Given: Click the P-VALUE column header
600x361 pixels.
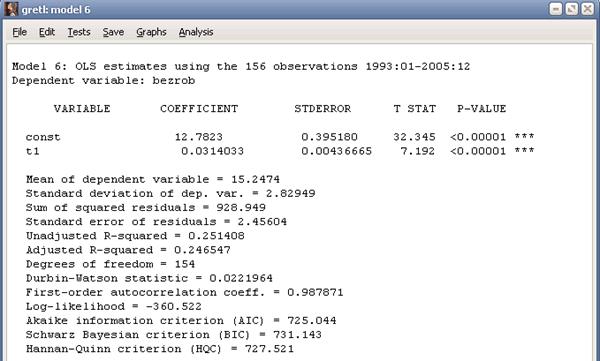Looking at the screenshot, I should pyautogui.click(x=481, y=109).
